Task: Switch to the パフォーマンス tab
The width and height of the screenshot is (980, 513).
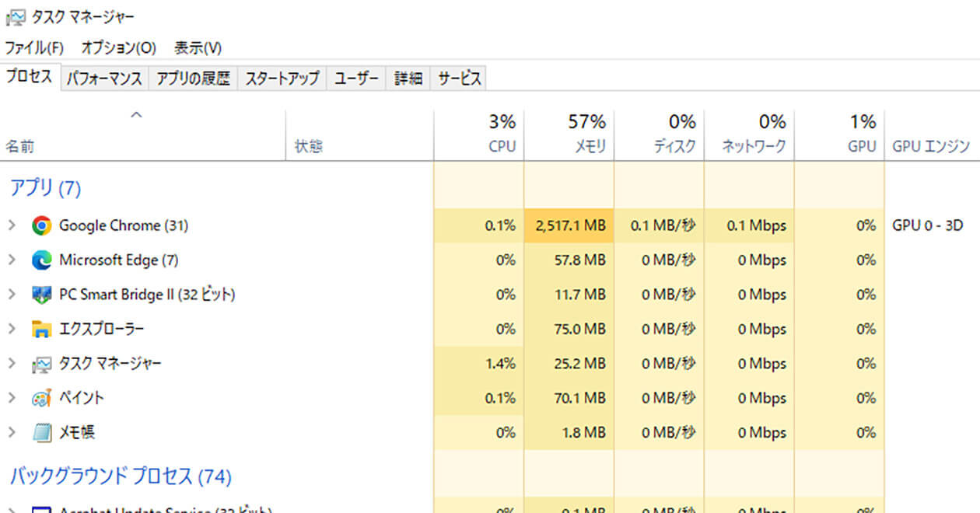Action: [104, 79]
